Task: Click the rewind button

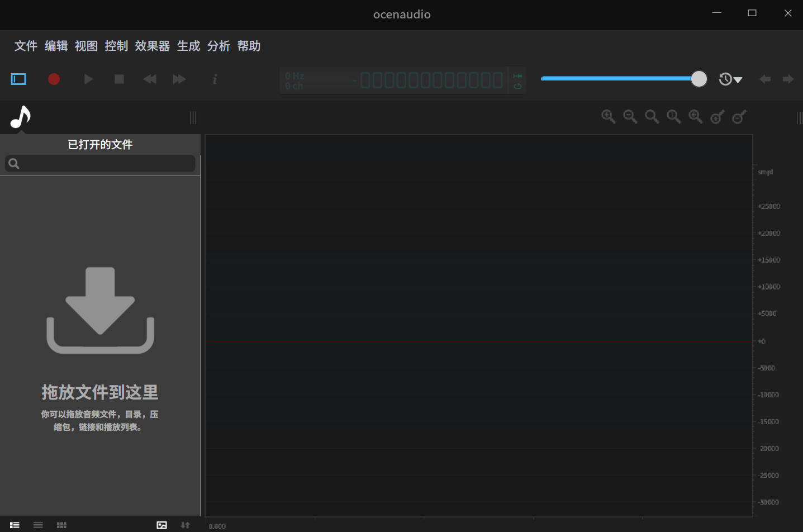Action: point(150,79)
